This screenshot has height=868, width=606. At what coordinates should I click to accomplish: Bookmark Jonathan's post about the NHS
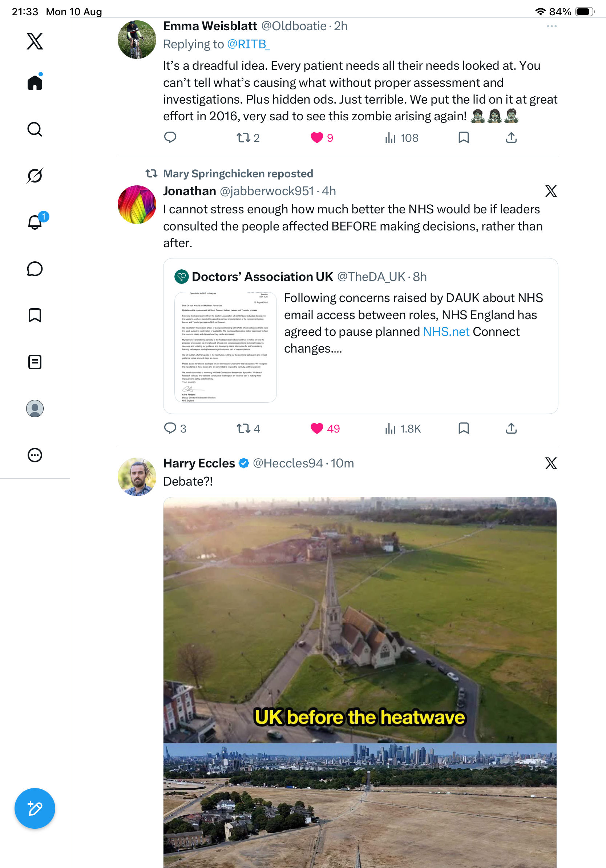(464, 428)
